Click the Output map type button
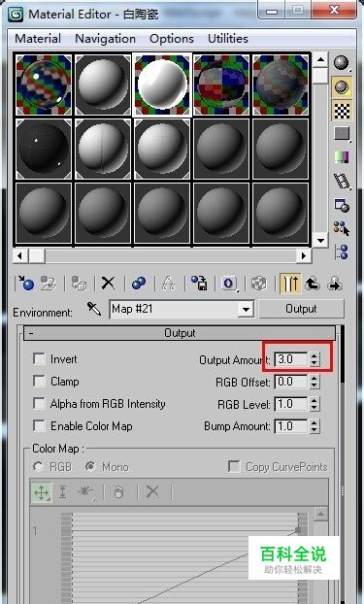 [301, 309]
